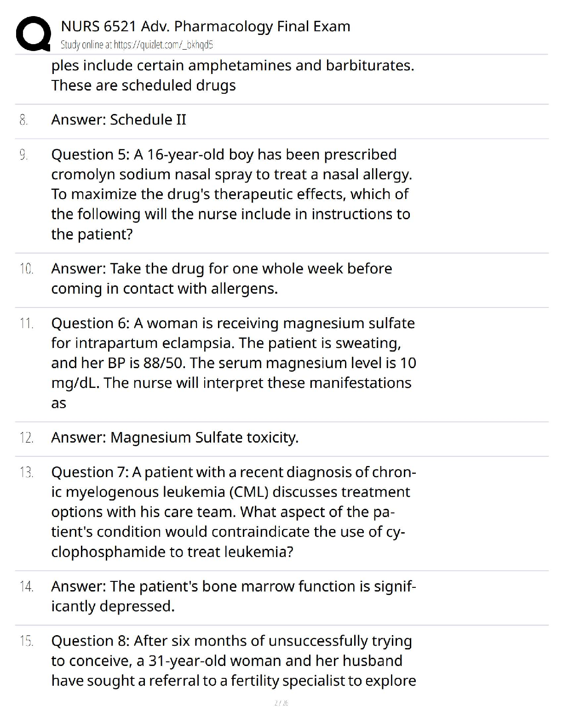Click row number 11 marker
563x728 pixels.
coord(26,324)
